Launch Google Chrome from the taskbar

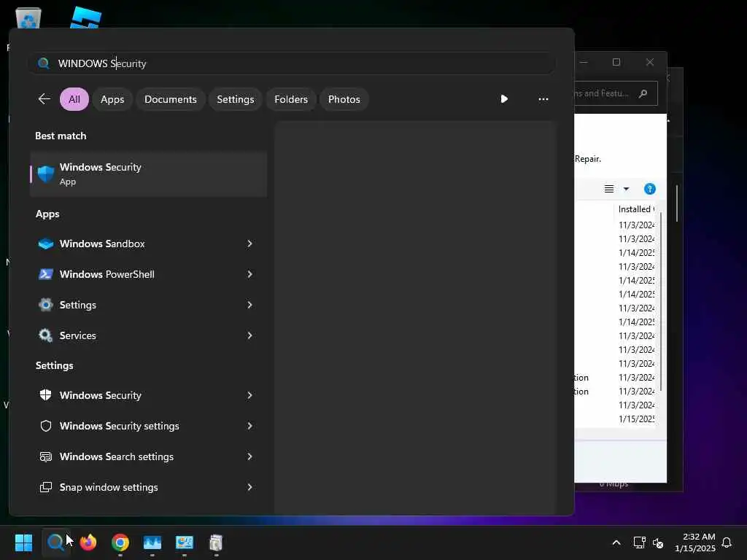click(120, 542)
